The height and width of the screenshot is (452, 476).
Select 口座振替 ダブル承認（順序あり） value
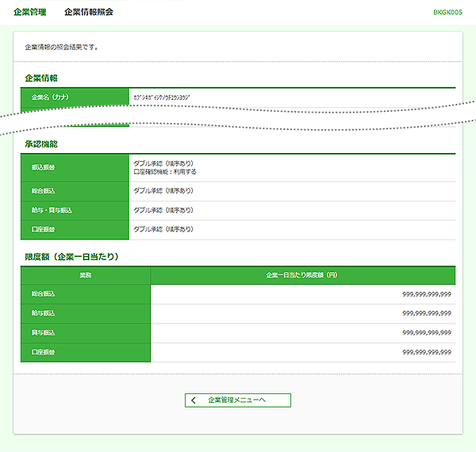click(163, 229)
